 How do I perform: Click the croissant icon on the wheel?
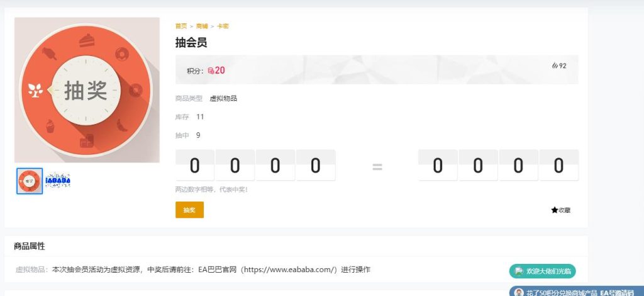(123, 125)
